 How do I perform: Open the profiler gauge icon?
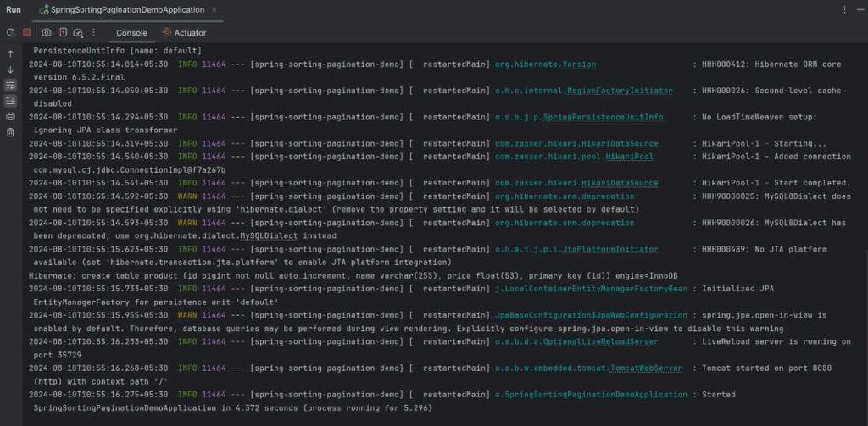[x=78, y=33]
